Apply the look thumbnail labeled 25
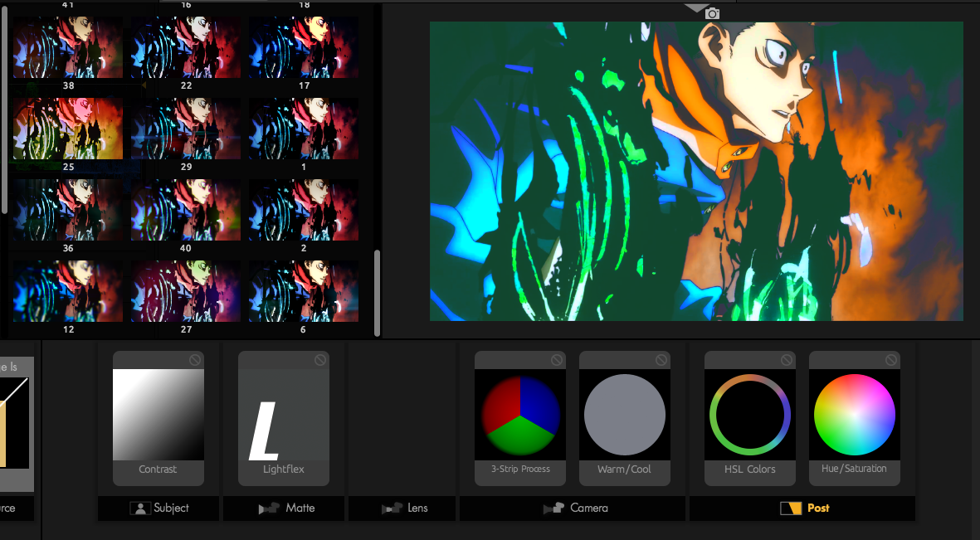The image size is (980, 540). (68, 129)
